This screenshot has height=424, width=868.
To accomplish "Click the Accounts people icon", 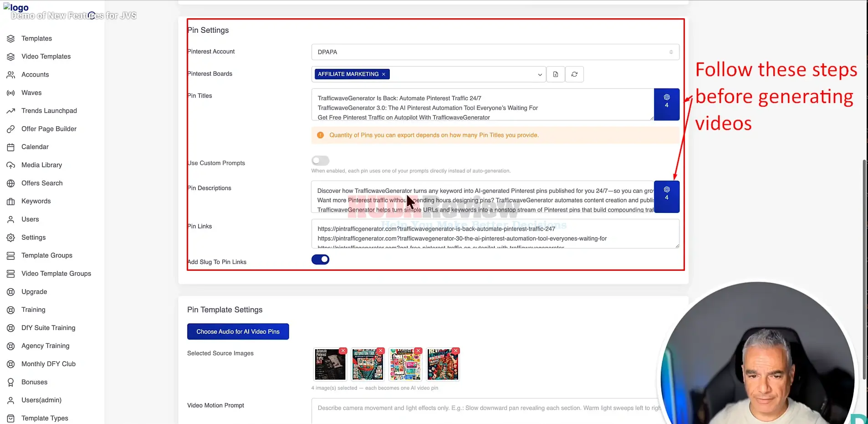I will pyautogui.click(x=11, y=75).
